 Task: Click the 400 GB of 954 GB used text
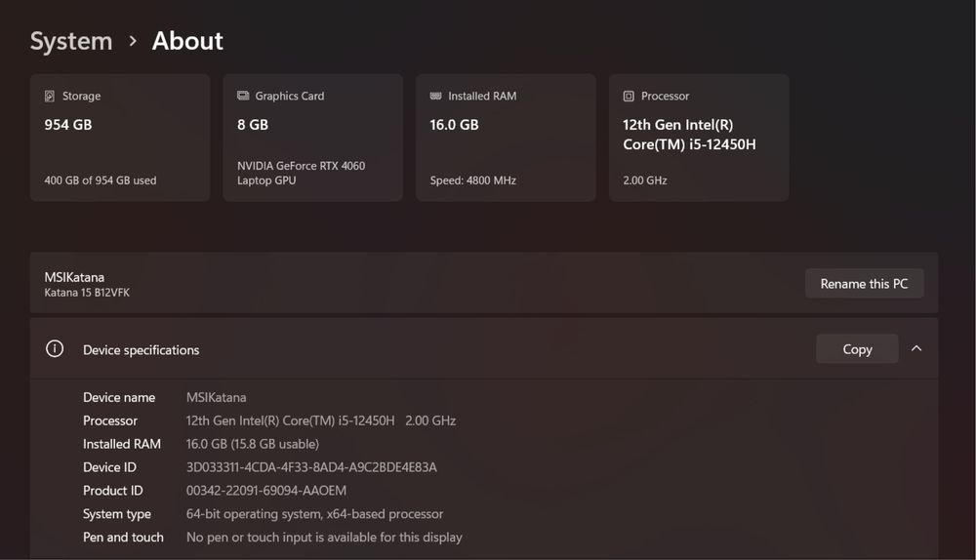click(x=101, y=180)
